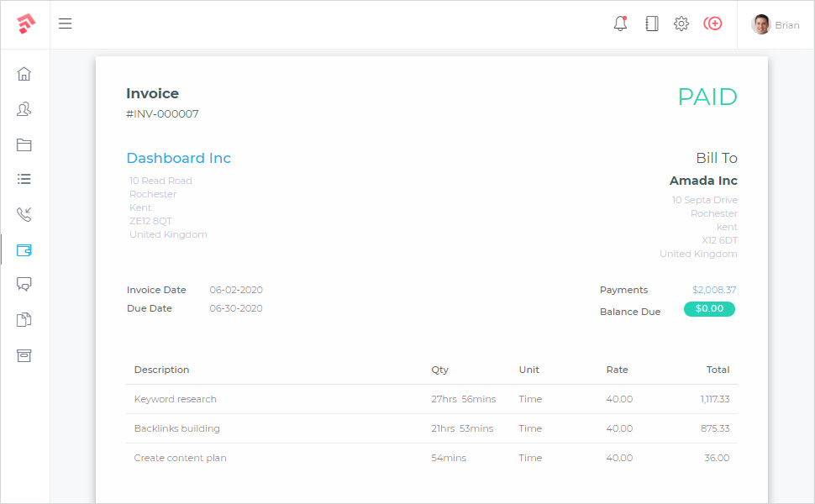815x504 pixels.
Task: Click the Keyword research line item
Action: [175, 399]
